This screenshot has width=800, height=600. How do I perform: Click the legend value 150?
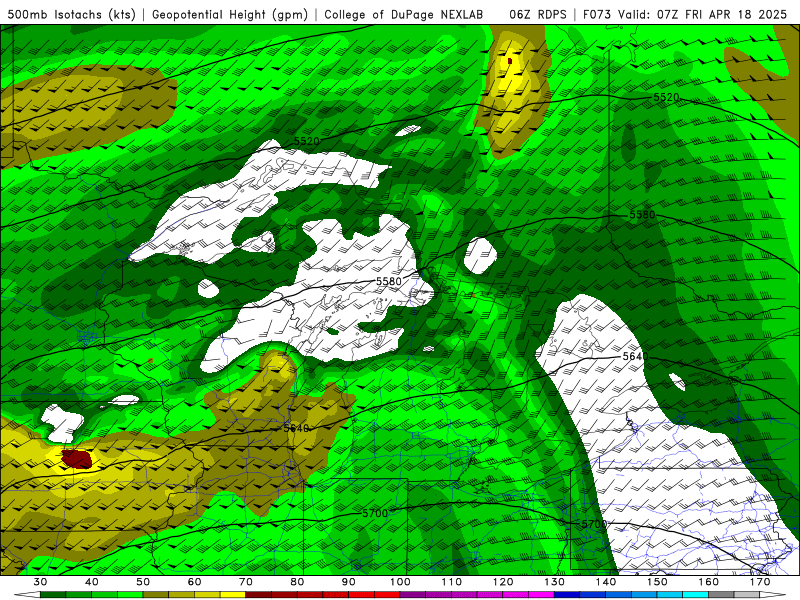[658, 582]
